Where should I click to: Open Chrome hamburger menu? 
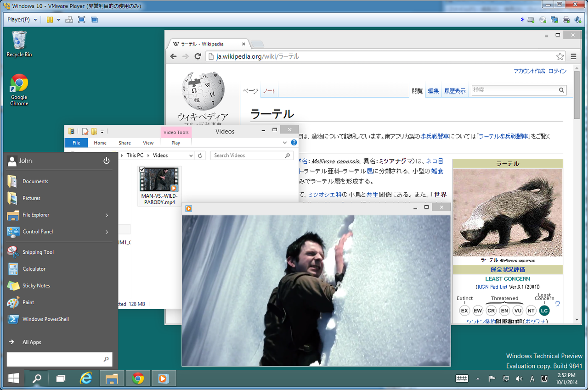tap(573, 56)
